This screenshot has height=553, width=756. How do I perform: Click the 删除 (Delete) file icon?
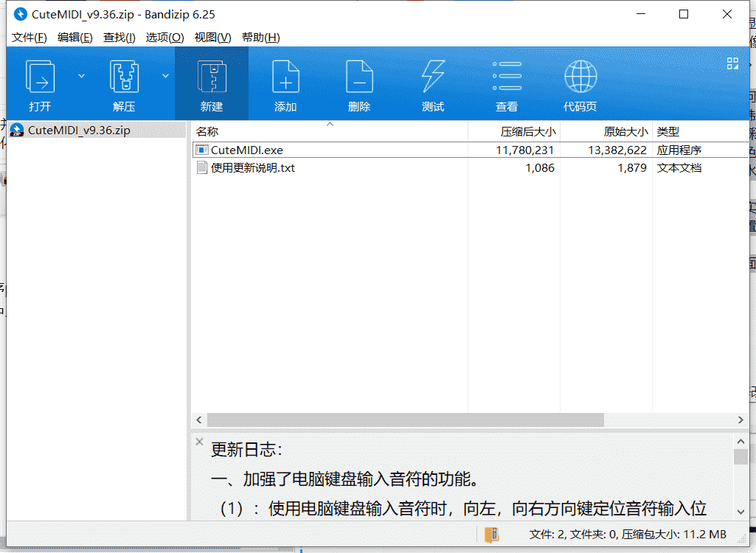(x=359, y=77)
